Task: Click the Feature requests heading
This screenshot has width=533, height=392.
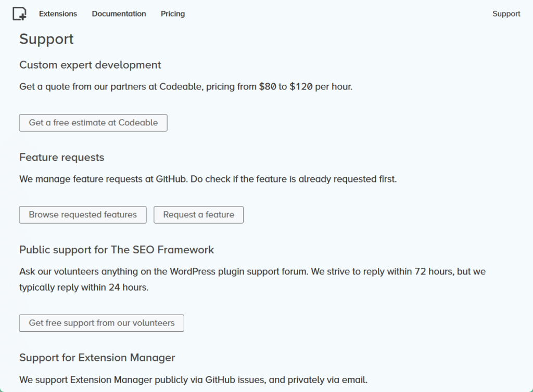Action: coord(61,158)
